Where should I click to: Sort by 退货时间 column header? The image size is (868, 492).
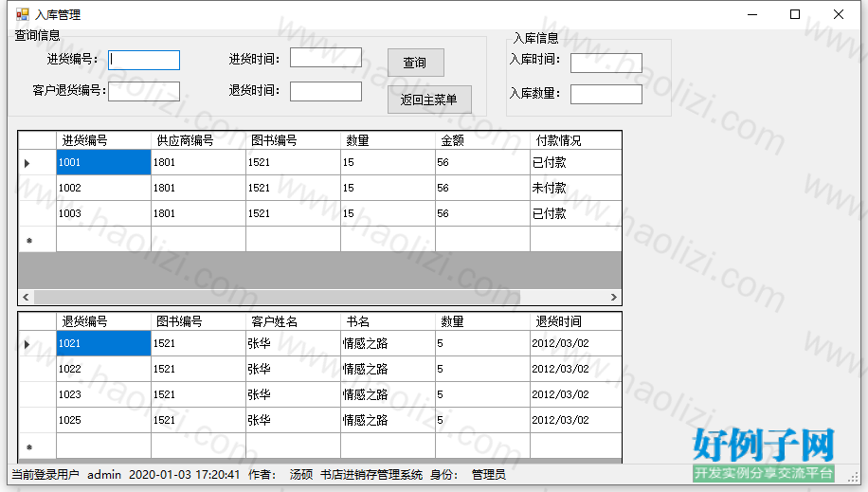click(576, 322)
